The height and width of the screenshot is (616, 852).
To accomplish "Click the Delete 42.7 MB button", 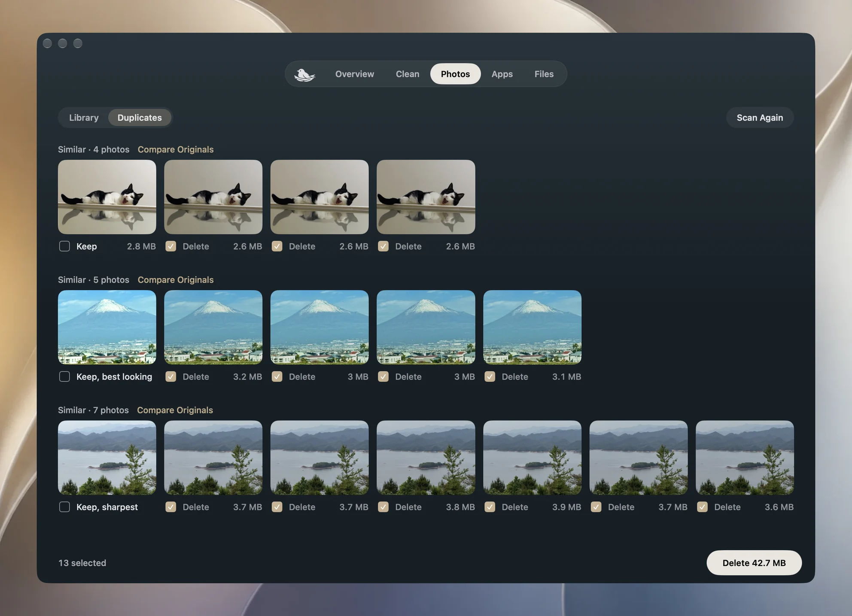I will 754,563.
